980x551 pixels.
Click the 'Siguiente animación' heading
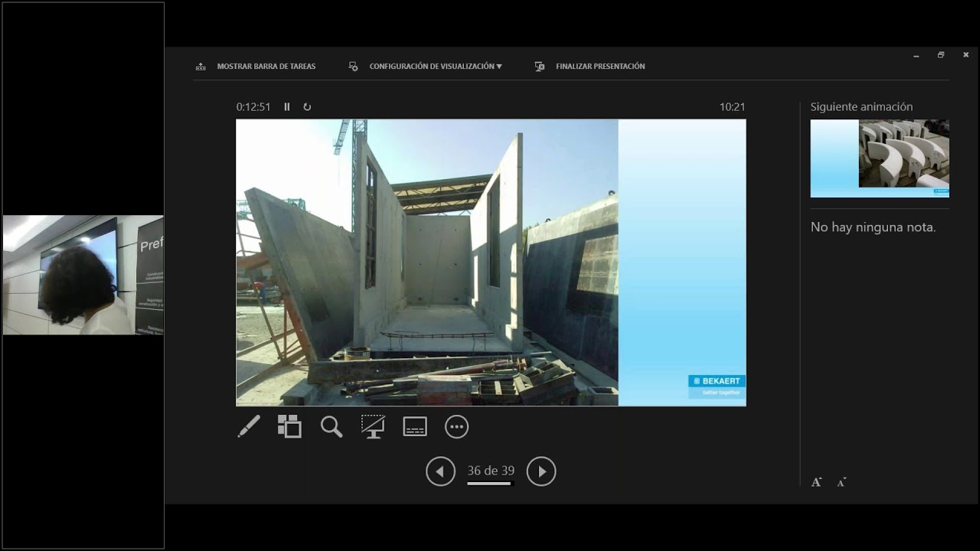(x=861, y=107)
